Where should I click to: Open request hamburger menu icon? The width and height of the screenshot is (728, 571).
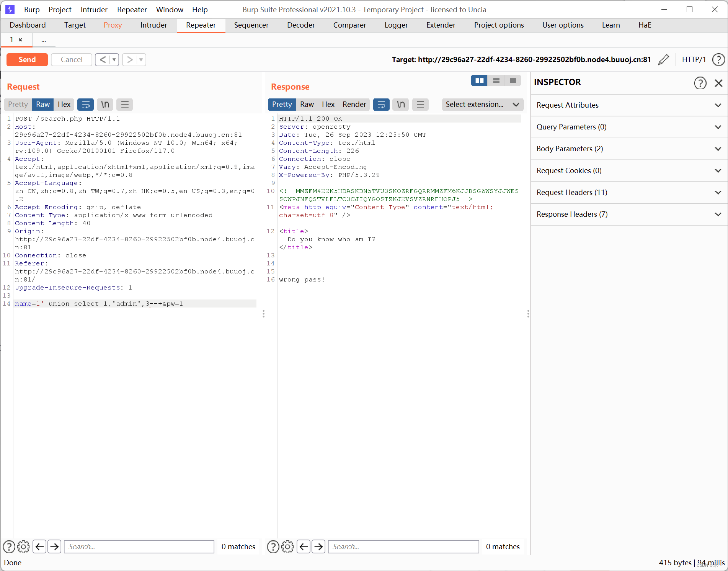(125, 104)
